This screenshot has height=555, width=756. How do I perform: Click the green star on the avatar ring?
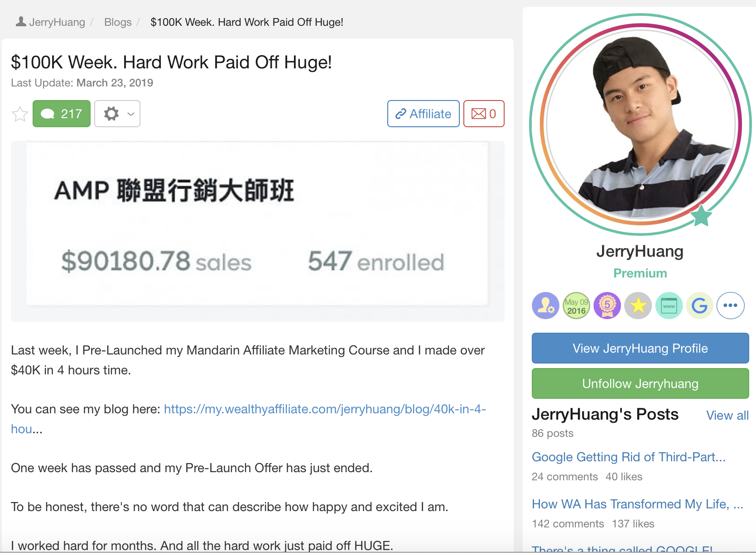pos(702,216)
